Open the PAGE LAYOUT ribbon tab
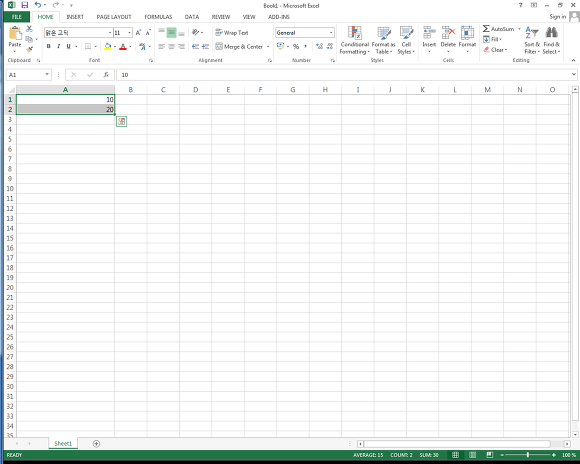Screen dimensions: 580x464 (x=114, y=17)
